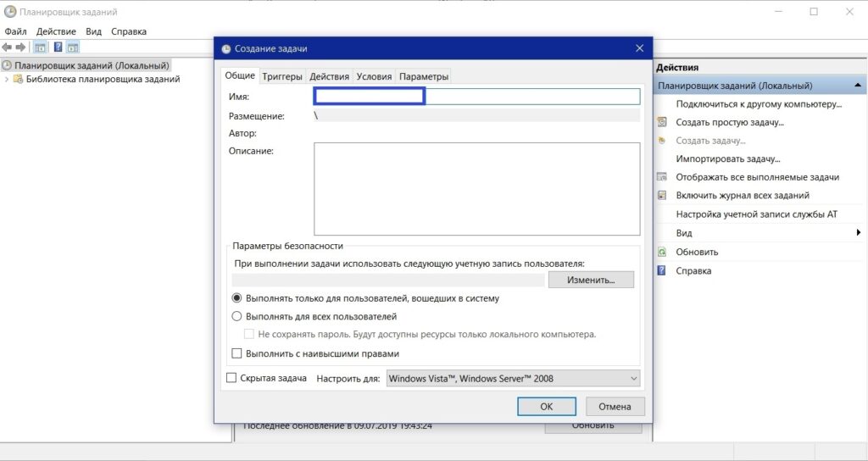Image resolution: width=868 pixels, height=461 pixels.
Task: Click the 'Параметры безопасности' group label
Action: tap(288, 246)
